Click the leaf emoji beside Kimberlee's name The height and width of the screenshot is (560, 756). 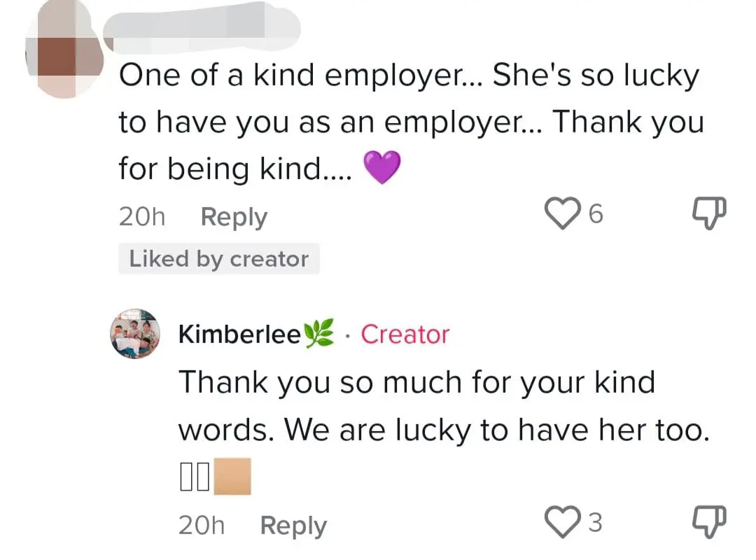pyautogui.click(x=319, y=334)
